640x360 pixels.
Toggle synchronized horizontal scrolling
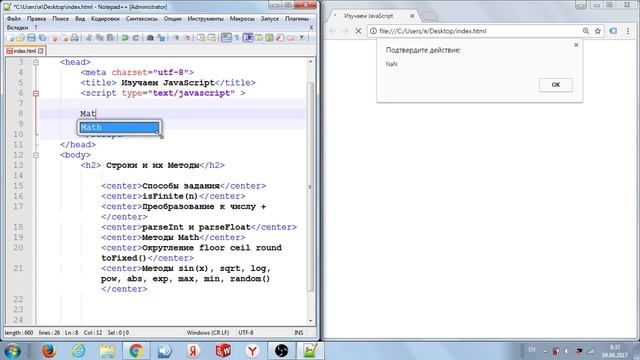[x=212, y=38]
